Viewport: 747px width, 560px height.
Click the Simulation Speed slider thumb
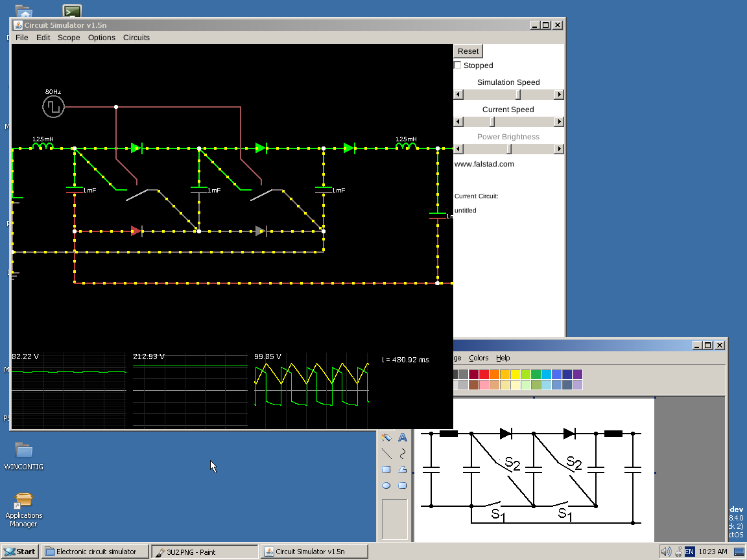click(x=518, y=95)
